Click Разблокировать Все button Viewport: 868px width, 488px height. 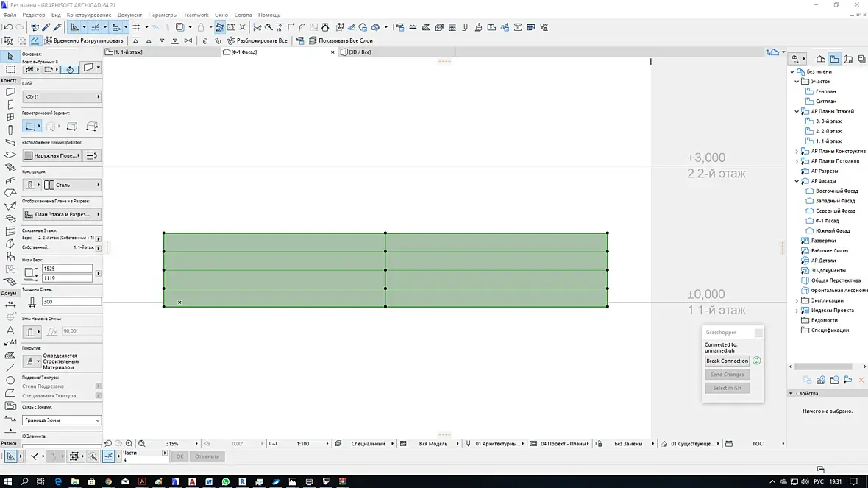tap(257, 41)
